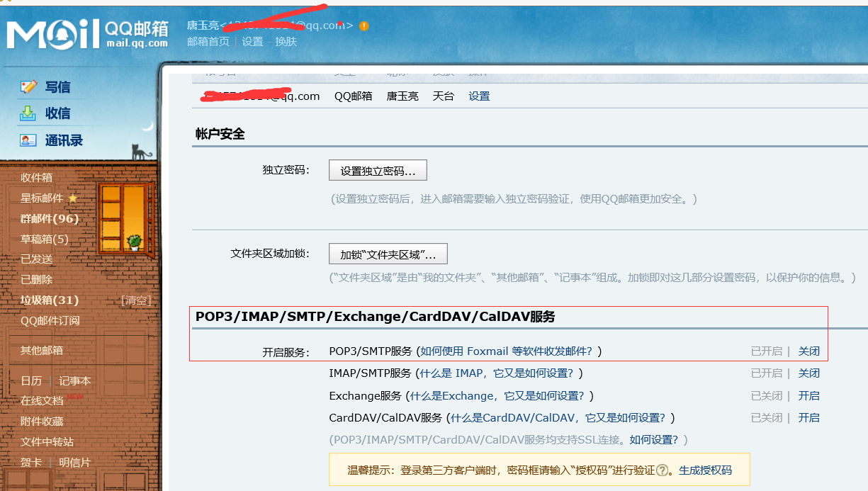Open 群邮件(96) folder
This screenshot has width=868, height=491.
tap(50, 219)
